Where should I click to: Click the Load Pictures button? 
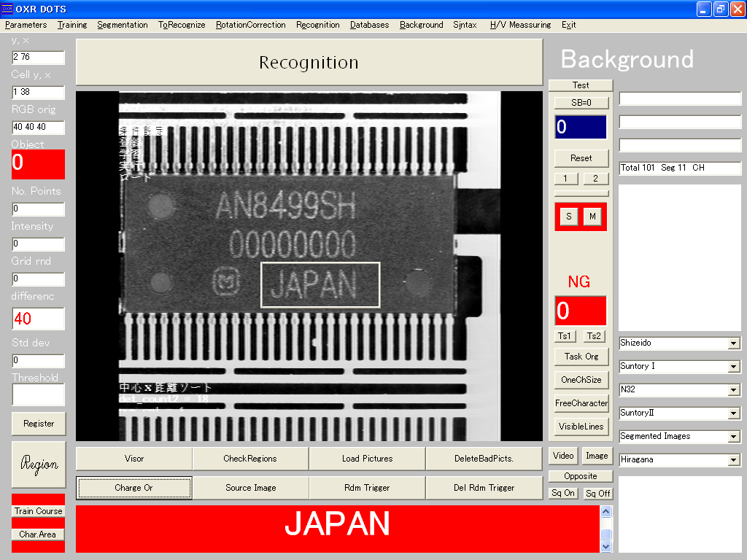tap(368, 459)
